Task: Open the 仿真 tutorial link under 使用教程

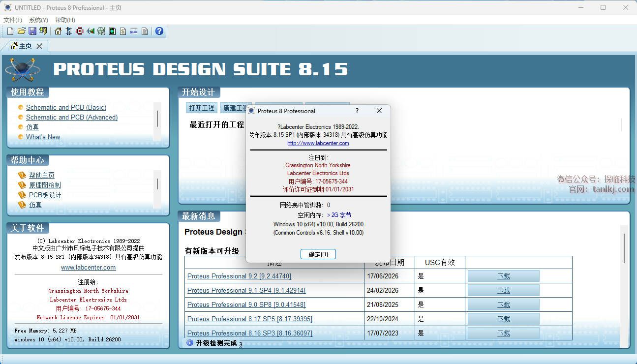Action: [x=32, y=127]
